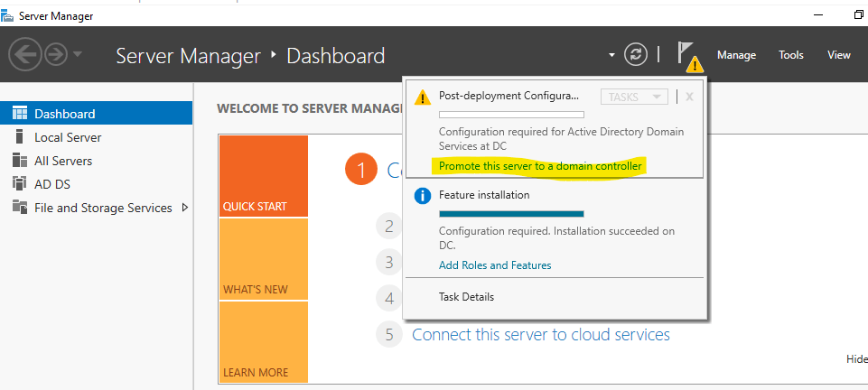Open the TASKS dropdown in notification

coord(634,97)
